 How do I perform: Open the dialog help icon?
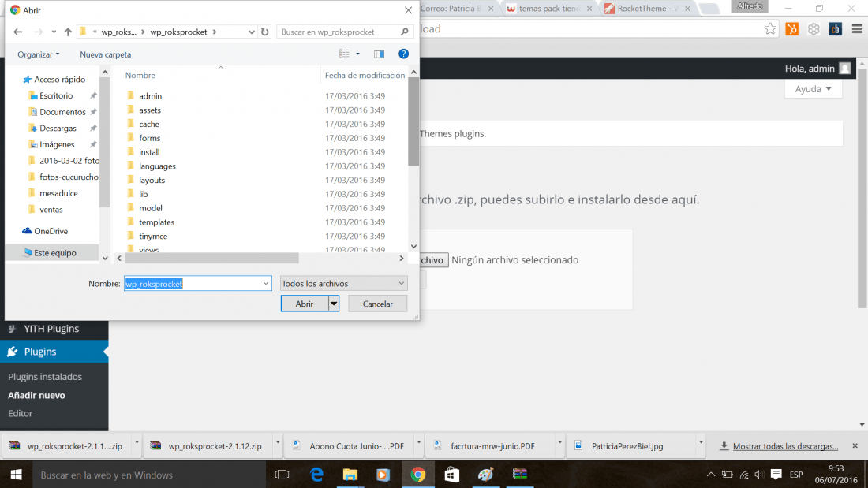point(403,54)
